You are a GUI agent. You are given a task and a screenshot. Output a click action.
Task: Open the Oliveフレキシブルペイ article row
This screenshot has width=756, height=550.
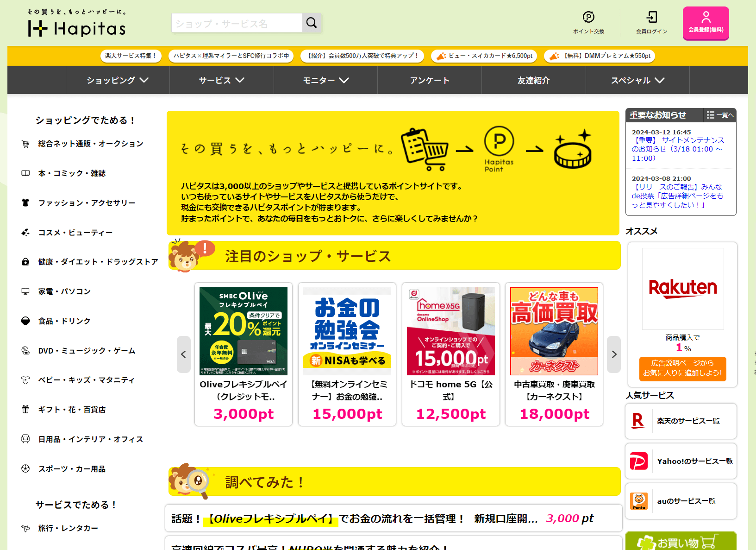(394, 518)
